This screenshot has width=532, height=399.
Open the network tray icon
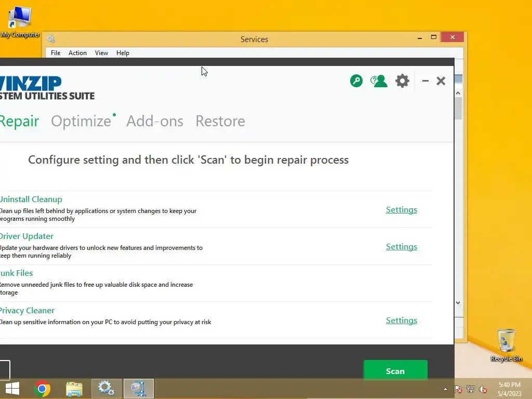click(471, 389)
